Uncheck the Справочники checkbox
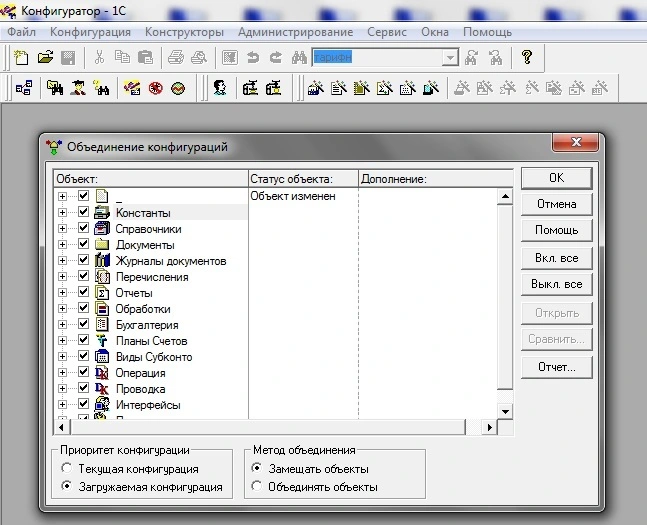The image size is (647, 525). click(x=83, y=229)
